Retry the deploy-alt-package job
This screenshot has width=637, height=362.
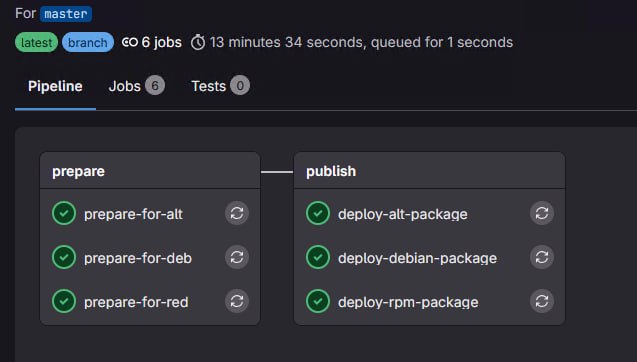click(542, 213)
